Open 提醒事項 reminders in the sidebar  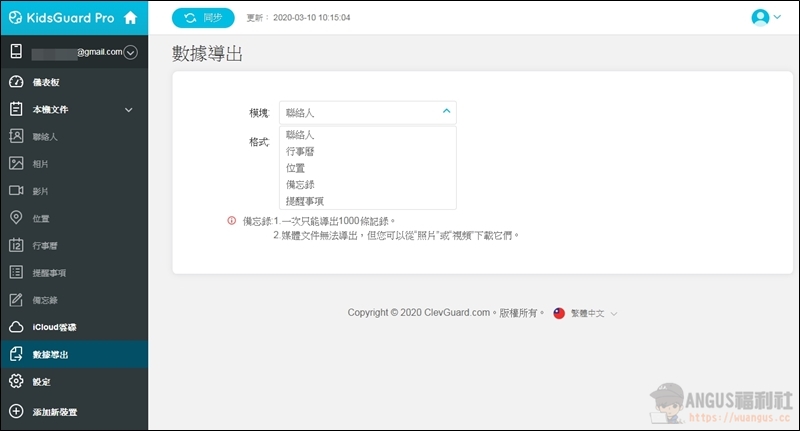[50, 272]
